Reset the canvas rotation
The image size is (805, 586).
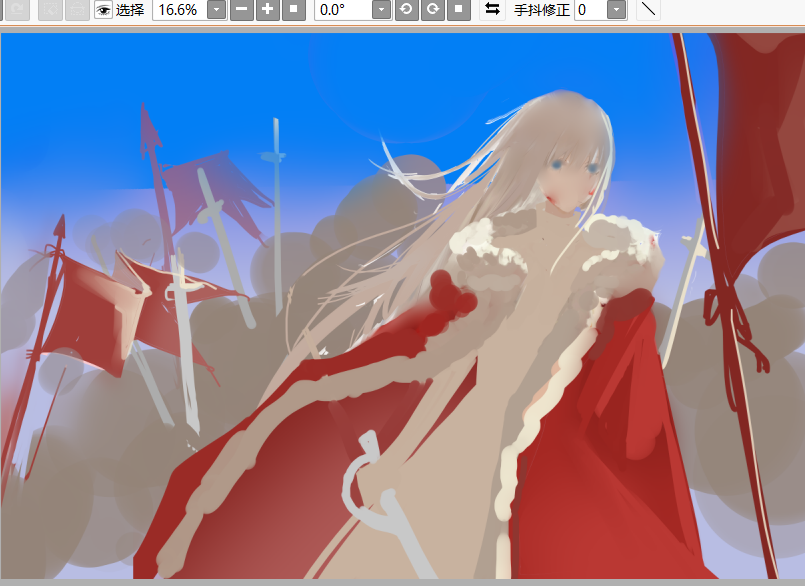(458, 10)
